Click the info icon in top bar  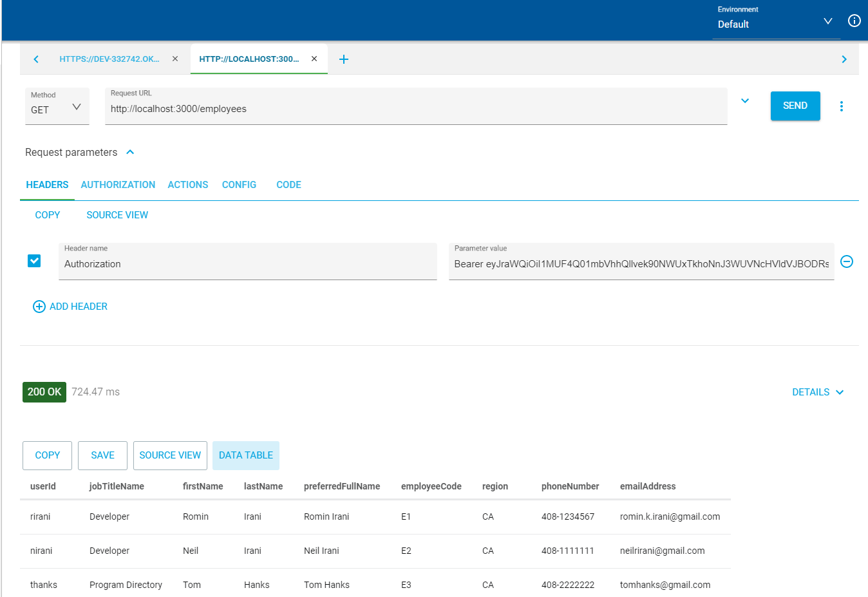[854, 21]
